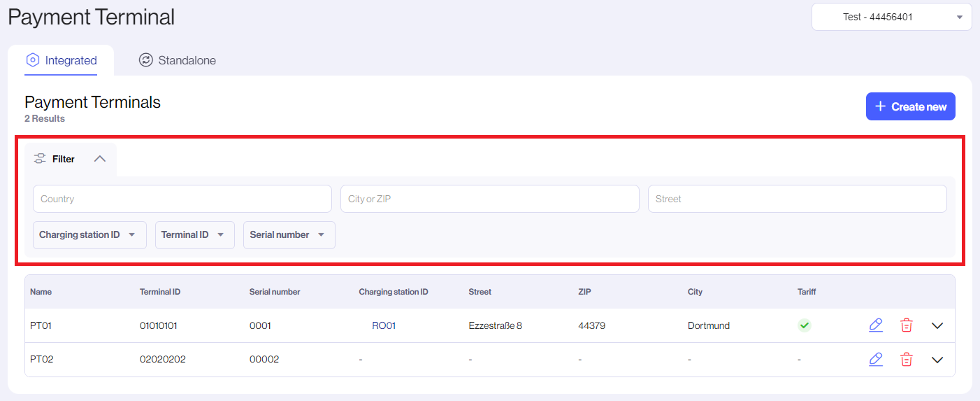Click the circular icon on Standalone tab
The height and width of the screenshot is (401, 980).
[x=145, y=60]
